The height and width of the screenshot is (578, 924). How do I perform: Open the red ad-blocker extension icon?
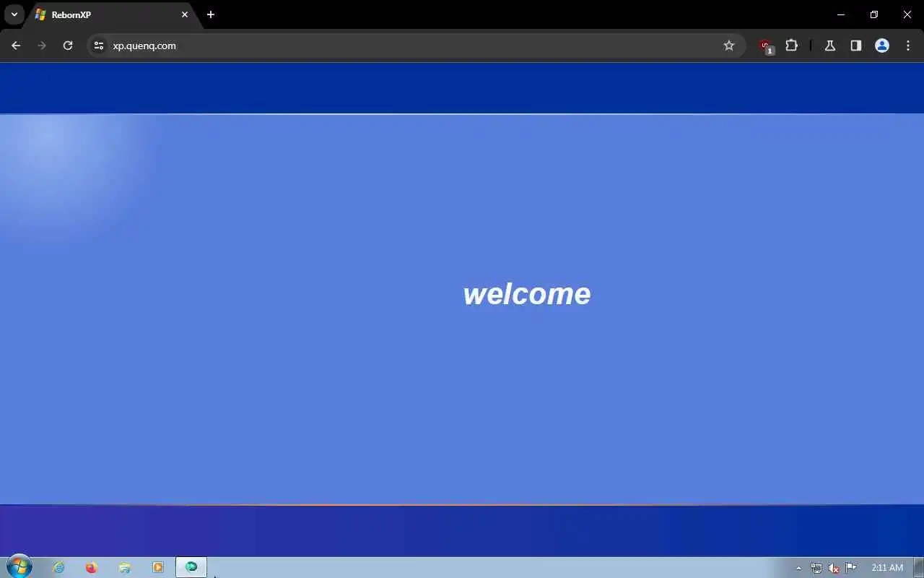click(766, 46)
